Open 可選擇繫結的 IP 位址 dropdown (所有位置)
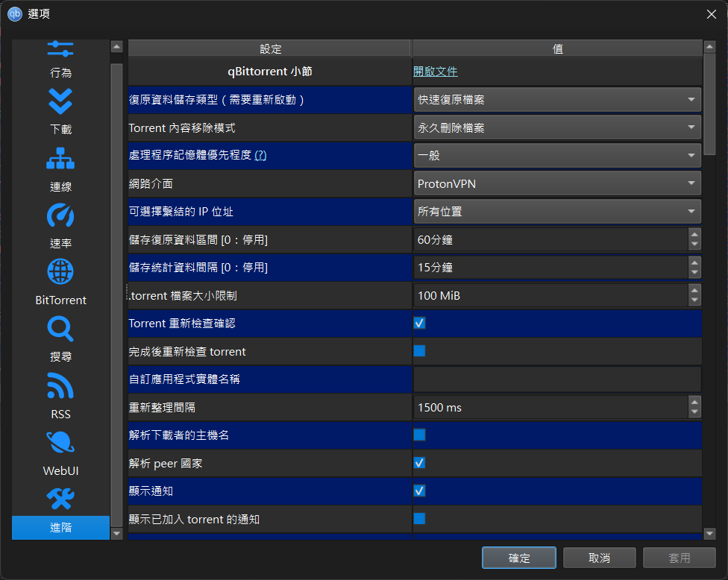Image resolution: width=728 pixels, height=580 pixels. coord(557,212)
